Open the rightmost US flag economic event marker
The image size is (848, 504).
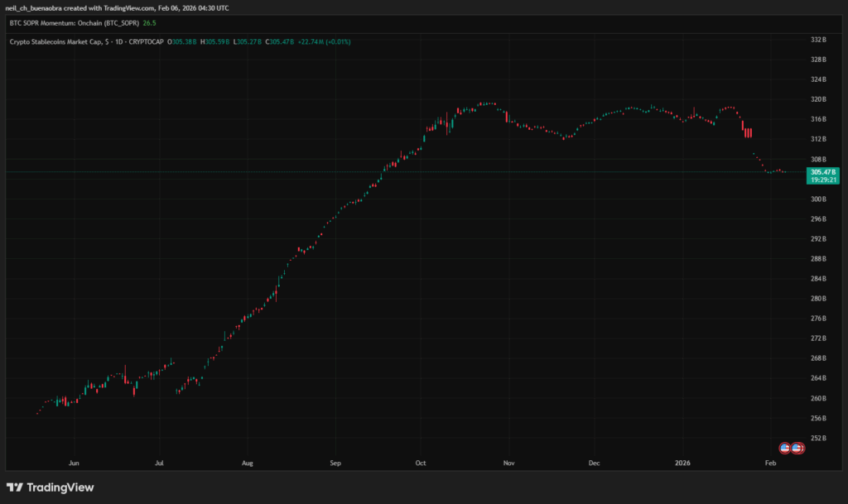click(x=797, y=449)
